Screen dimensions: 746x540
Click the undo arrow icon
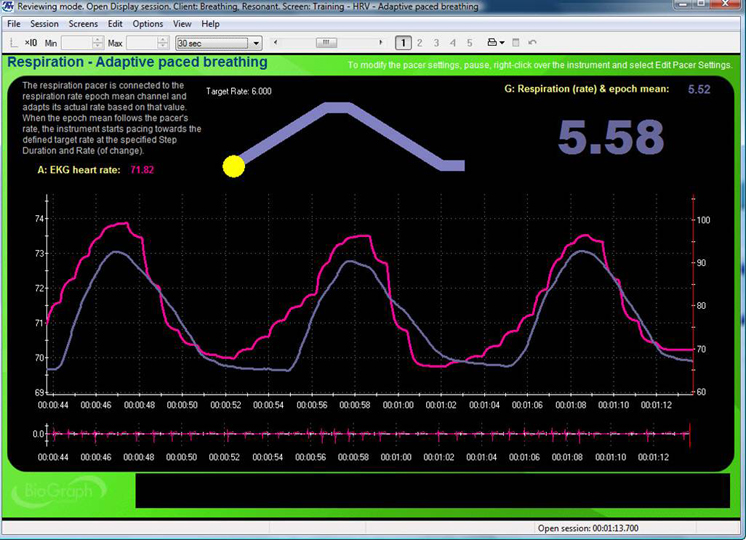point(533,43)
